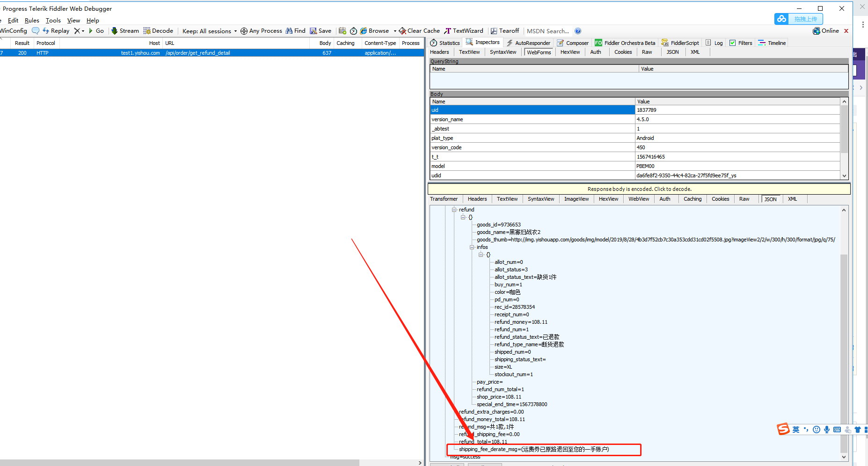
Task: Select request HexView tab
Action: pos(570,52)
